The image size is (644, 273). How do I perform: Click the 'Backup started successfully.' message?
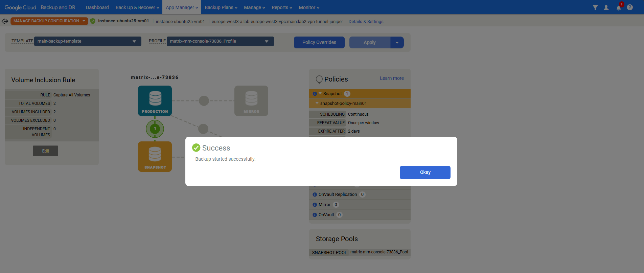point(225,159)
